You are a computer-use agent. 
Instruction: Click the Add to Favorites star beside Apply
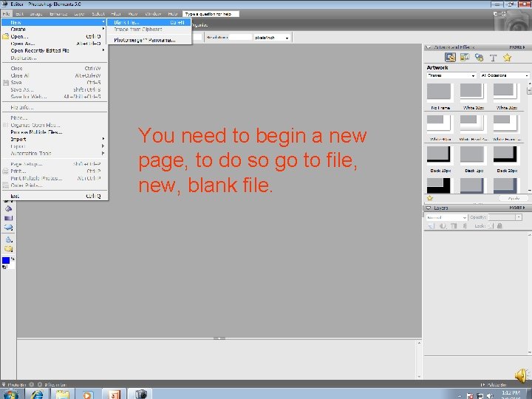click(x=430, y=198)
